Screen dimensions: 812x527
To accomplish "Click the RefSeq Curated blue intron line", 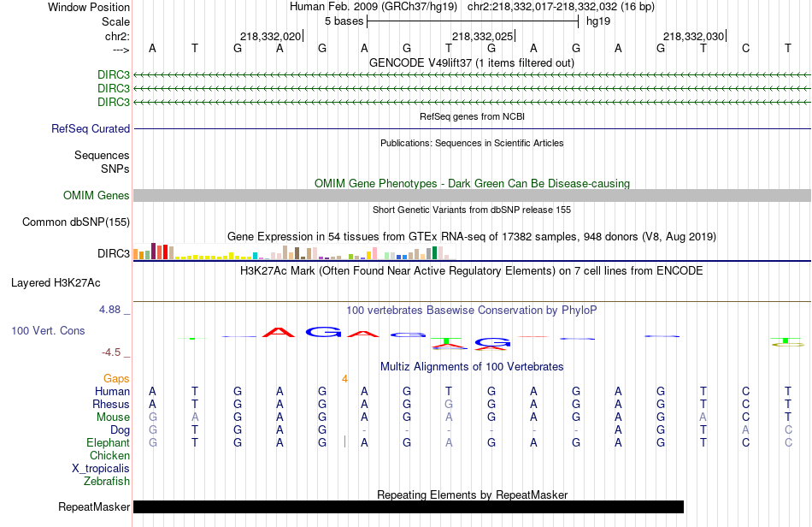I will 472,128.
